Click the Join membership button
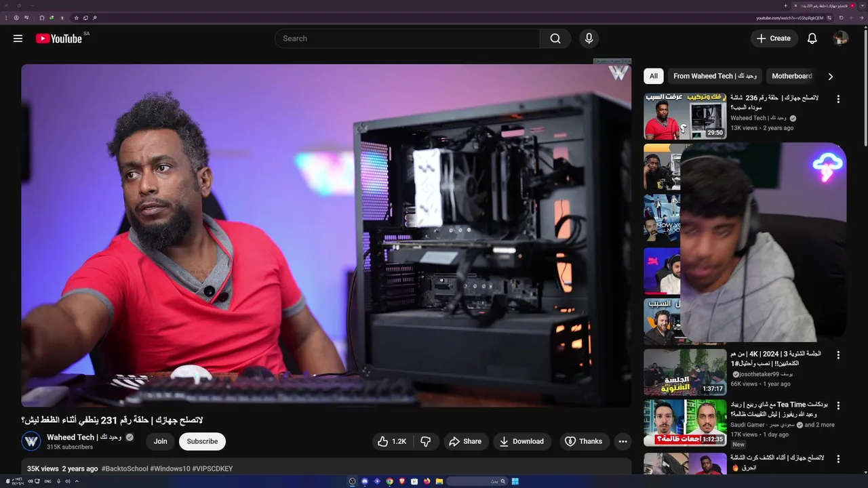The height and width of the screenshot is (488, 868). pyautogui.click(x=160, y=441)
